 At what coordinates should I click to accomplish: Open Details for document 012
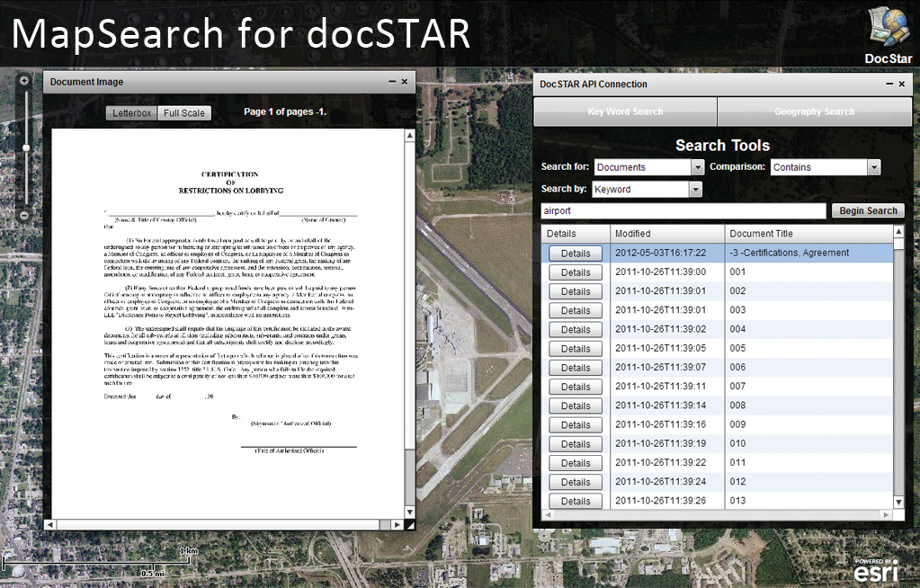(576, 483)
